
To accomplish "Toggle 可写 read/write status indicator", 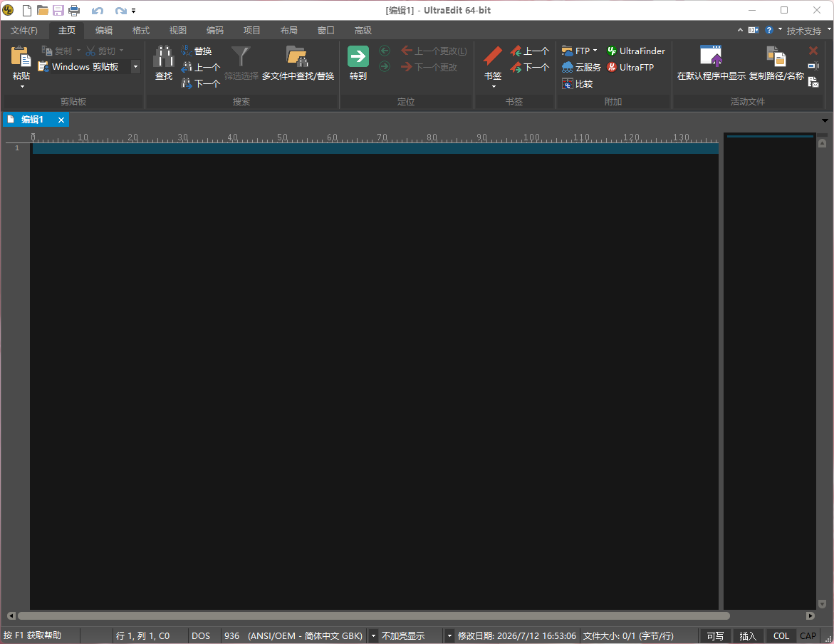I will [x=715, y=636].
